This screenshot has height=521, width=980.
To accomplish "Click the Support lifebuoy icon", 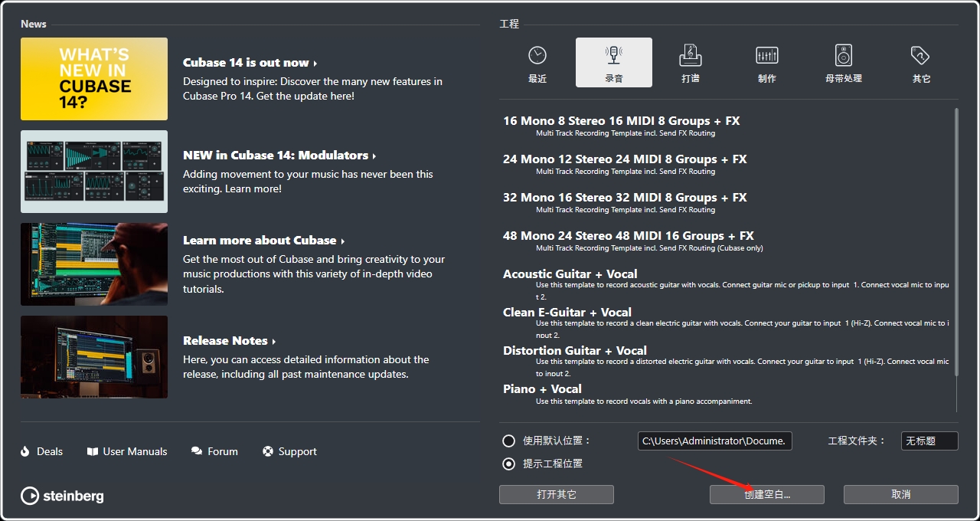I will click(x=268, y=451).
